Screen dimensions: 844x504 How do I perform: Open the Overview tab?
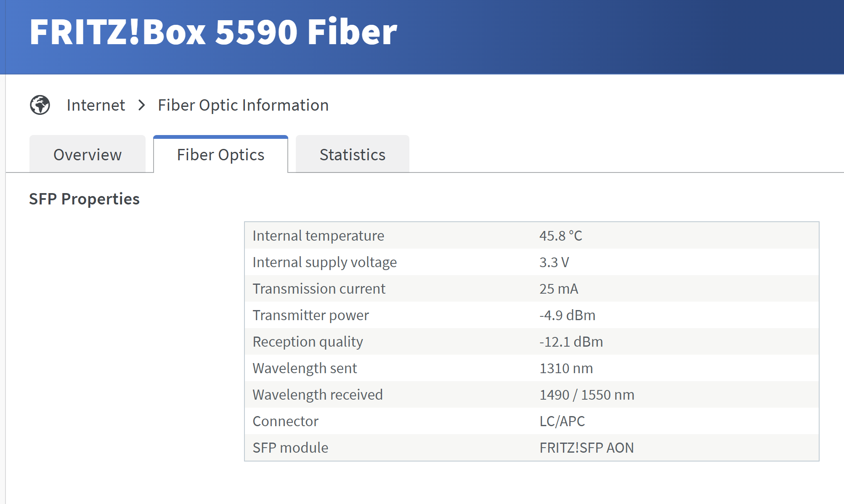[x=88, y=154]
